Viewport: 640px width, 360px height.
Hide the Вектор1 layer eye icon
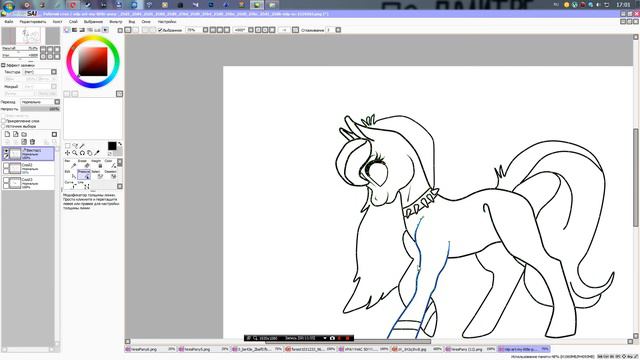point(6,151)
